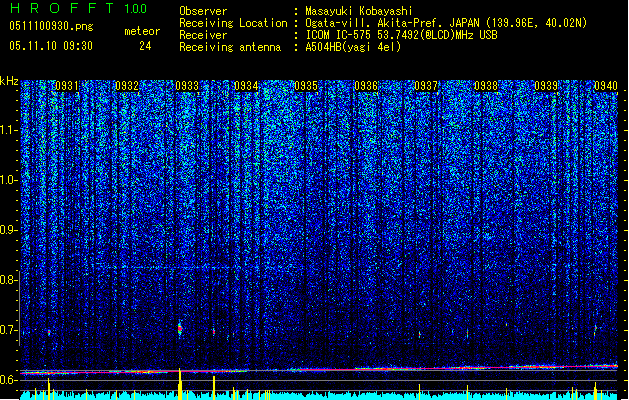Click the 0937 time marker
This screenshot has width=629, height=400.
click(x=426, y=86)
